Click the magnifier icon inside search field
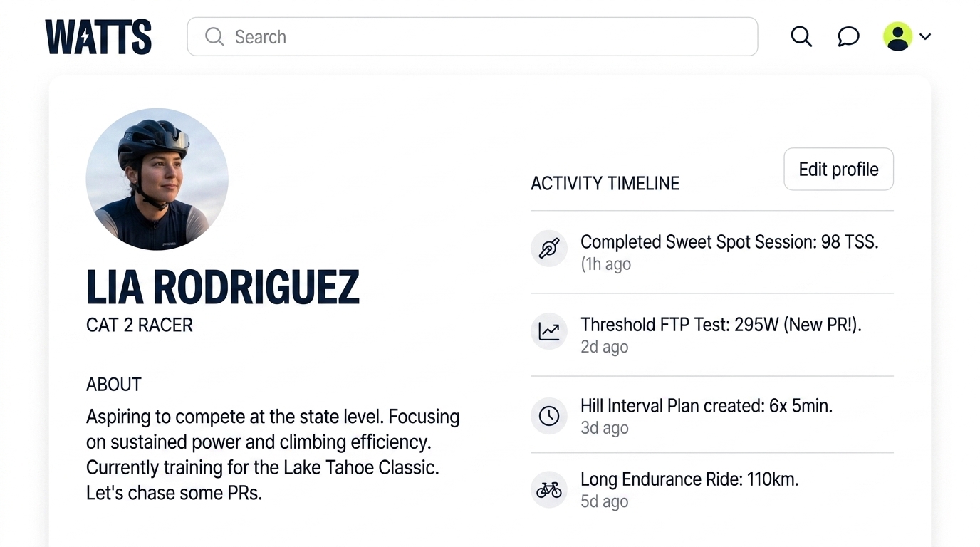This screenshot has height=547, width=980. coord(214,36)
